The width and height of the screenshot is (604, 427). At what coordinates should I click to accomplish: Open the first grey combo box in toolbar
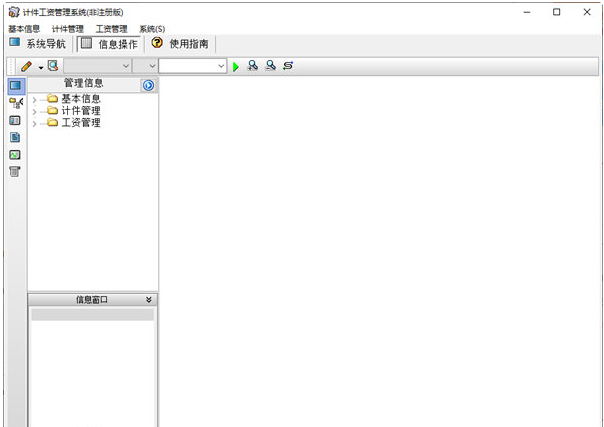pos(97,66)
